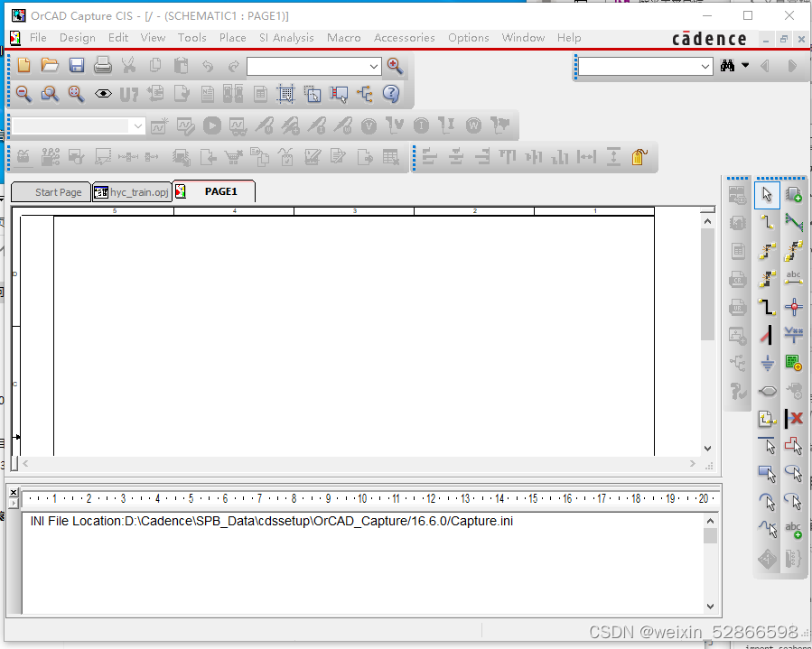The image size is (812, 649).
Task: Select the Place Arc tool
Action: (767, 501)
